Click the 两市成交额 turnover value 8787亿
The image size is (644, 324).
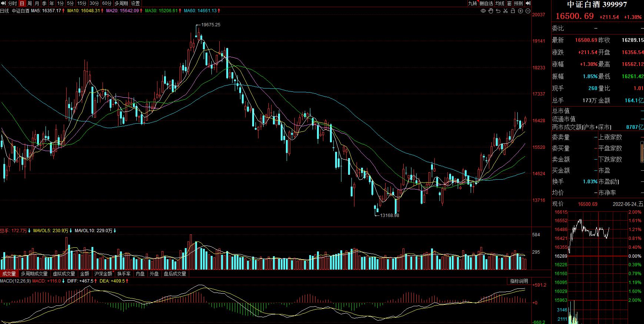click(x=635, y=127)
